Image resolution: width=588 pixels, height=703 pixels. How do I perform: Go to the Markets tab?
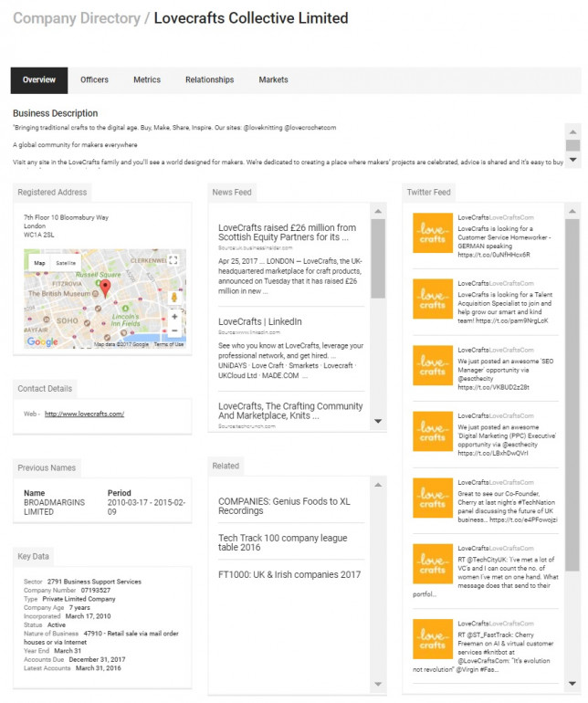click(x=273, y=79)
